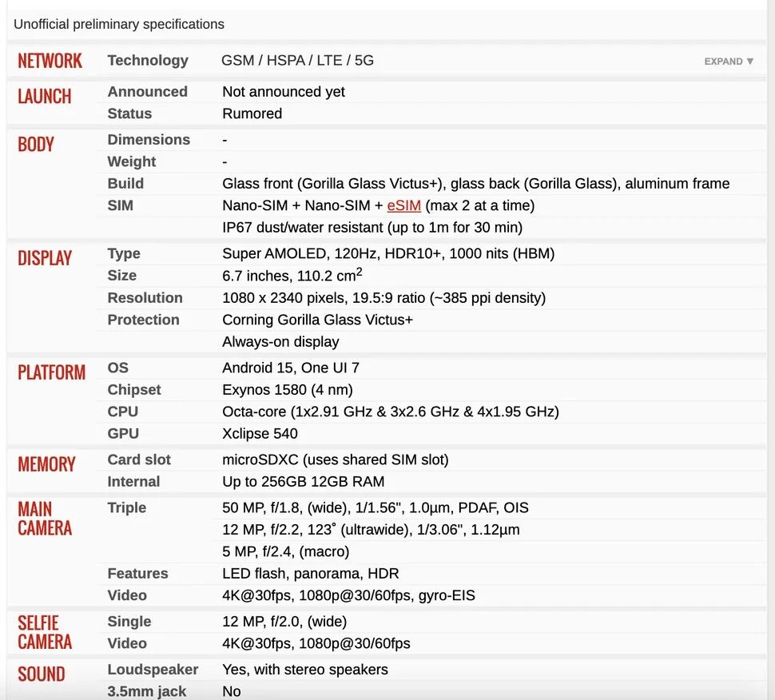Image resolution: width=775 pixels, height=700 pixels.
Task: Click the Card slot label
Action: 139,459
